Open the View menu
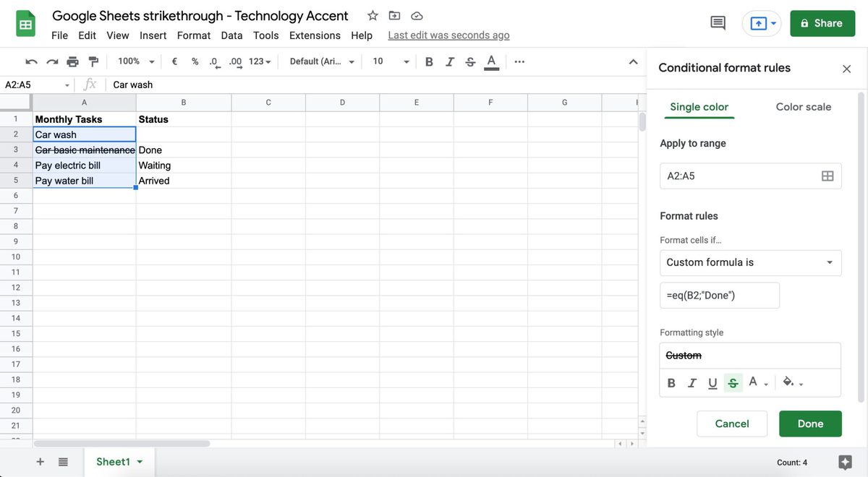Screen dimensions: 868x477 118,35
